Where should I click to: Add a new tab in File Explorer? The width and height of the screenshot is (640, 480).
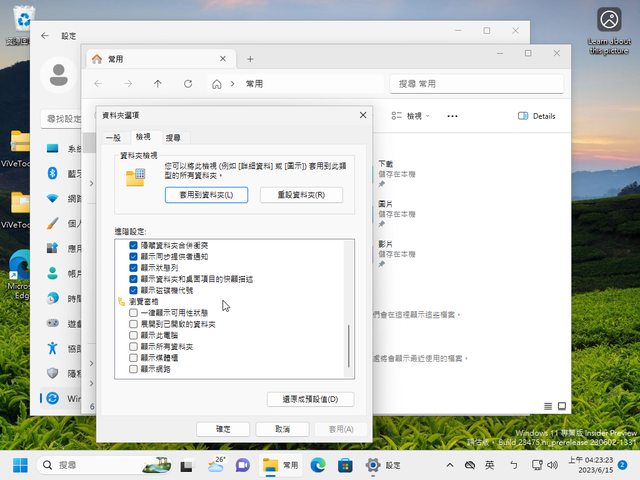[x=250, y=59]
